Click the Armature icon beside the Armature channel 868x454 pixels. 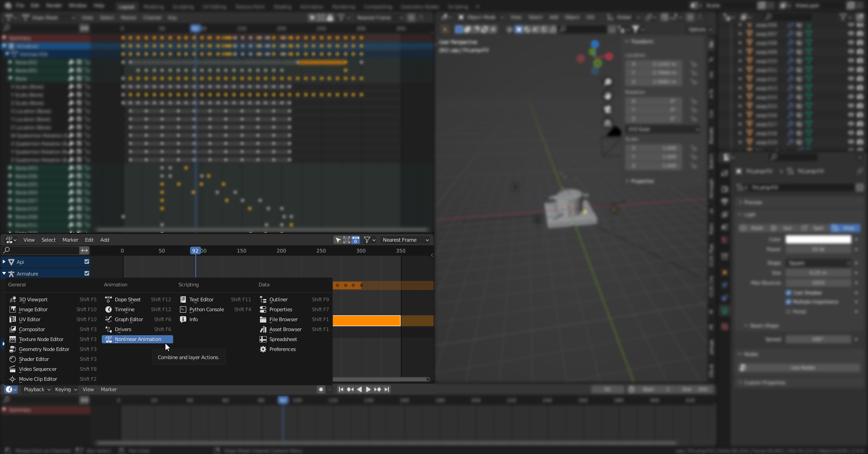pyautogui.click(x=12, y=273)
